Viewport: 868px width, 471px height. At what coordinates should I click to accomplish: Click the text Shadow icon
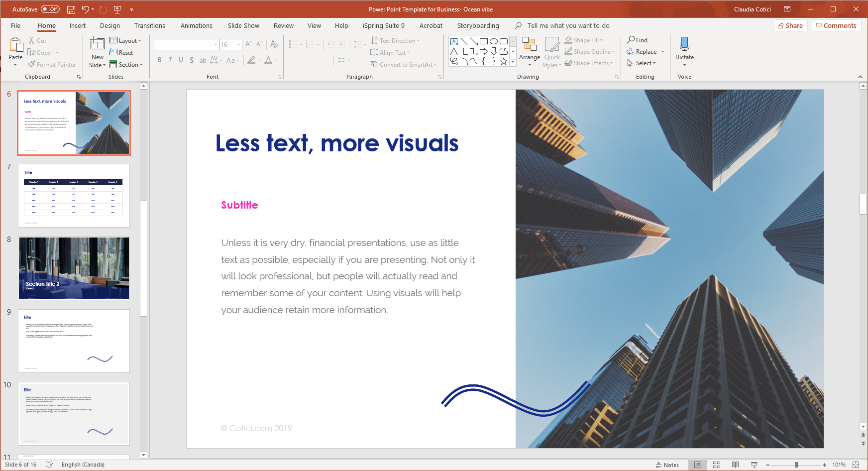click(x=192, y=60)
